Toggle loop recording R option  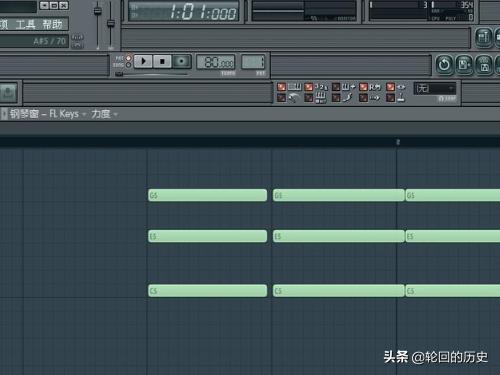tap(363, 87)
